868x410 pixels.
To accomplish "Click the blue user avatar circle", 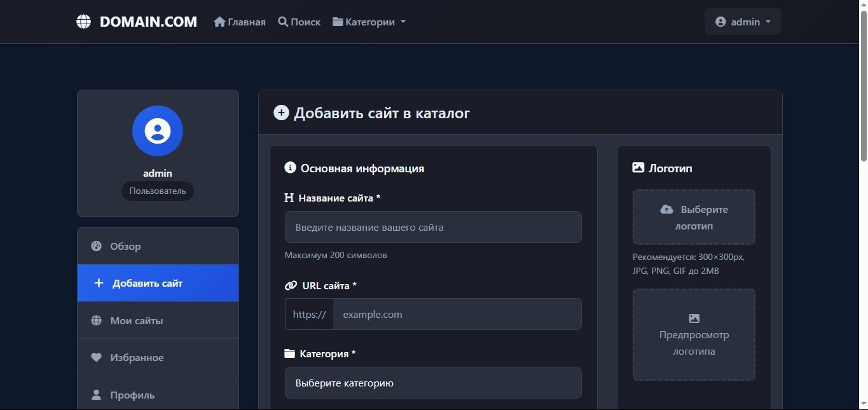I will point(158,131).
